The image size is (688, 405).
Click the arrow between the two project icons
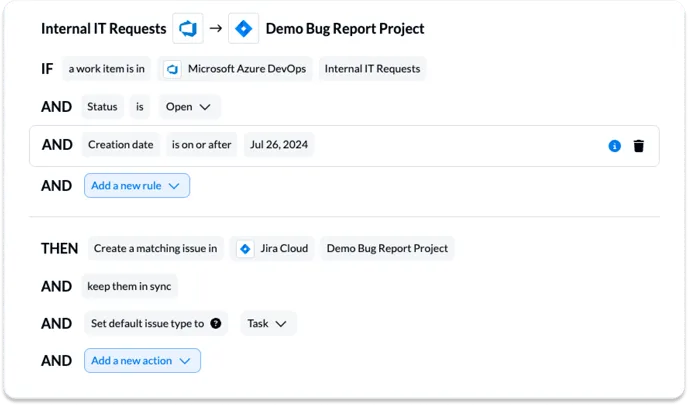coord(215,29)
